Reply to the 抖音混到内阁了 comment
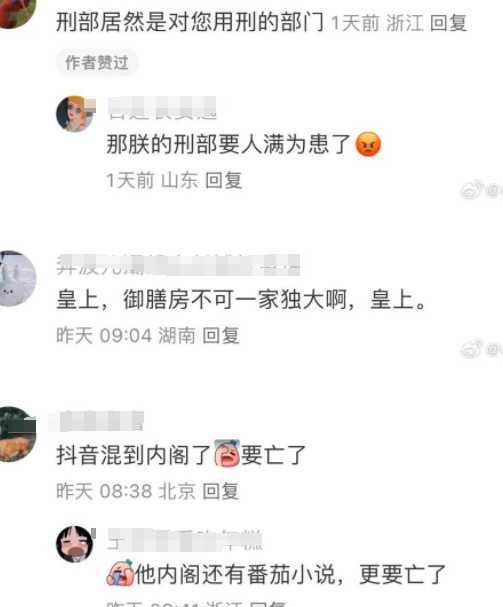 click(x=221, y=491)
